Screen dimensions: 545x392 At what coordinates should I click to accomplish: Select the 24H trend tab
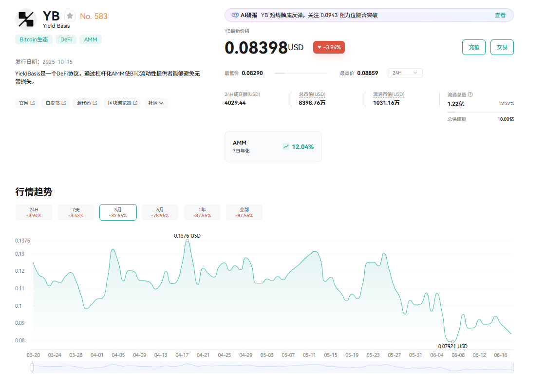(34, 212)
